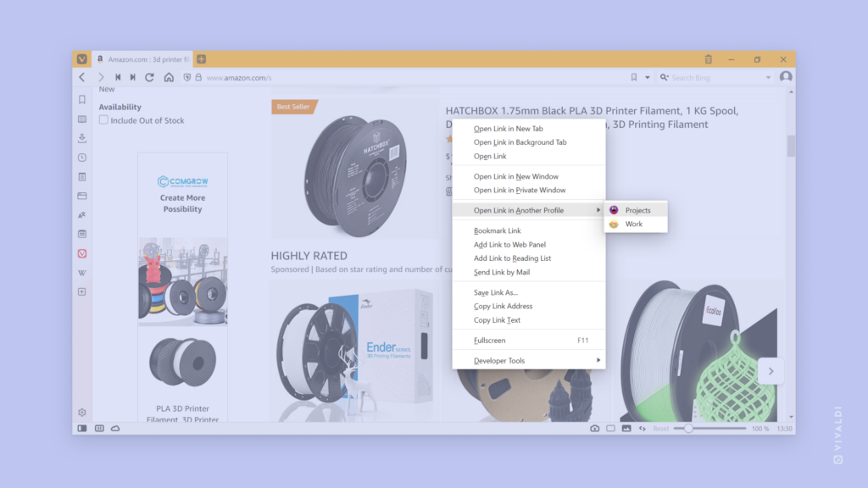Expand the Developer Tools submenu arrow
The image size is (868, 488).
(x=598, y=360)
